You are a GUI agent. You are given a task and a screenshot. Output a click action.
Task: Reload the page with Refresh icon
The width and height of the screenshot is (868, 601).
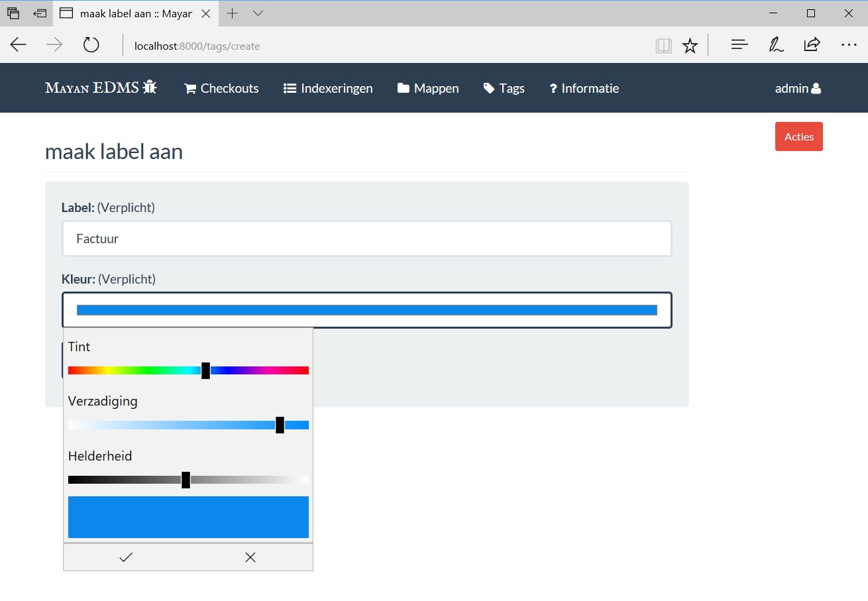91,45
